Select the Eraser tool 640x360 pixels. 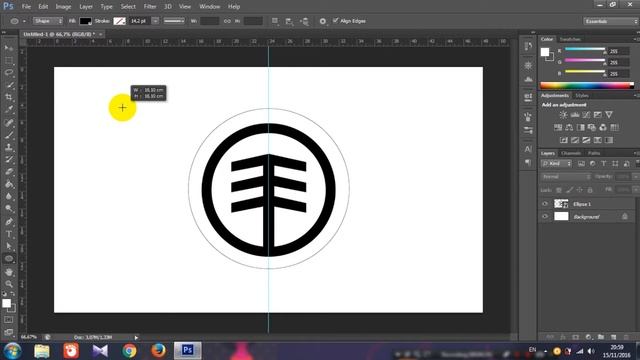click(9, 171)
